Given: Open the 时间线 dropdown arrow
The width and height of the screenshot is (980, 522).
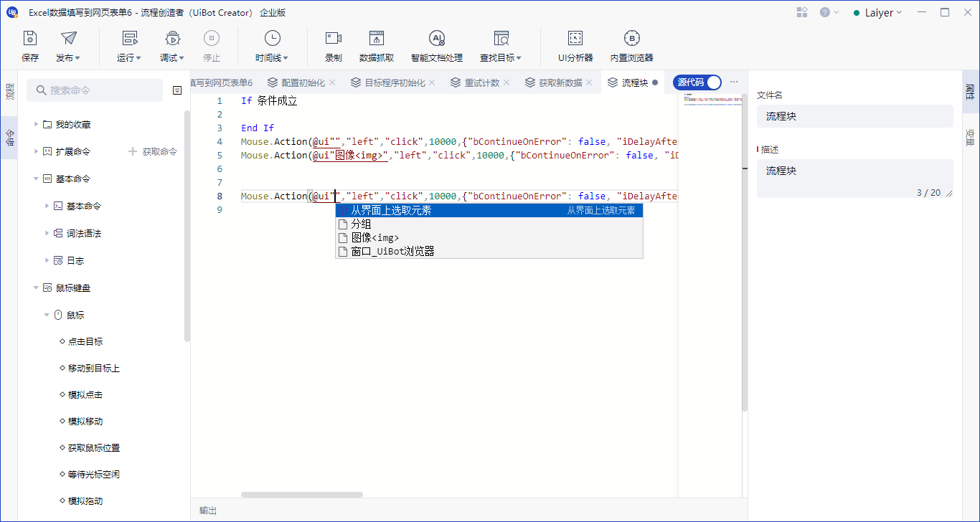Looking at the screenshot, I should click(x=286, y=58).
